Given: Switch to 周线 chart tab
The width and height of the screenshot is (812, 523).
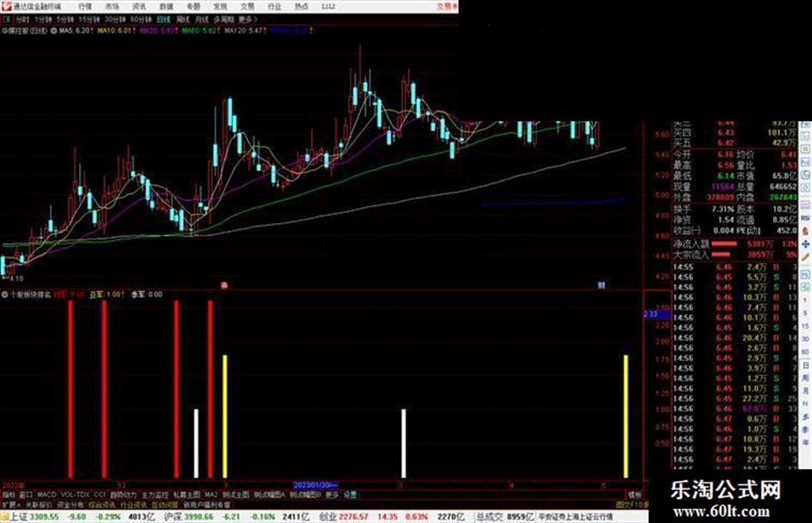Looking at the screenshot, I should (183, 19).
